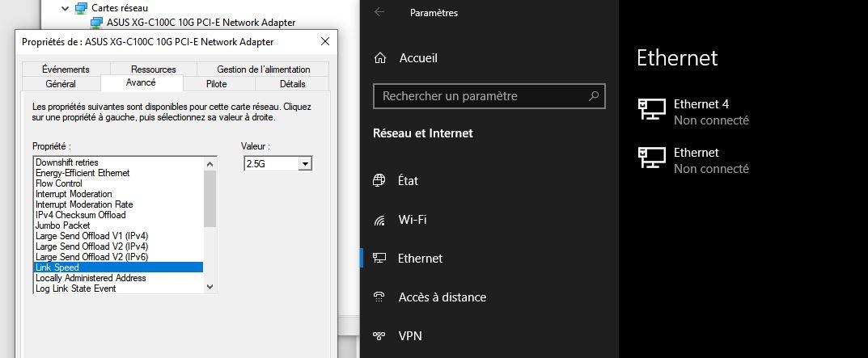Image resolution: width=868 pixels, height=358 pixels.
Task: Switch to the Général tab
Action: coord(61,84)
